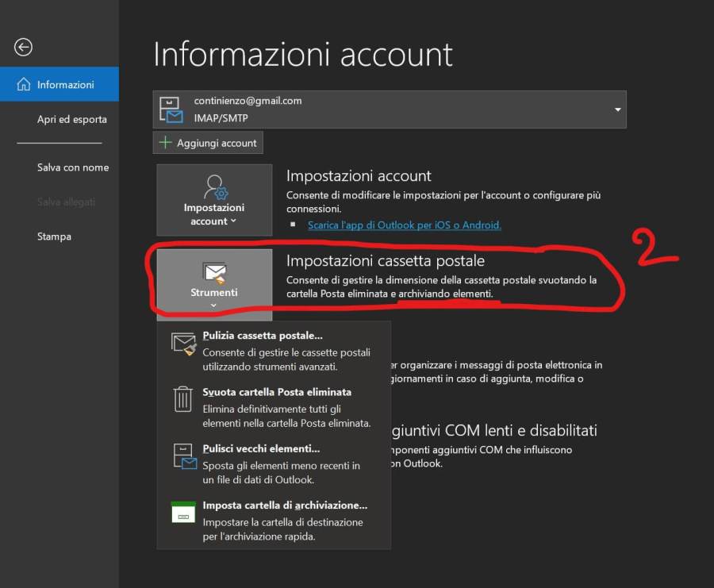The image size is (714, 588).
Task: Open the Scarica l'app di Outlook link
Action: click(x=405, y=225)
